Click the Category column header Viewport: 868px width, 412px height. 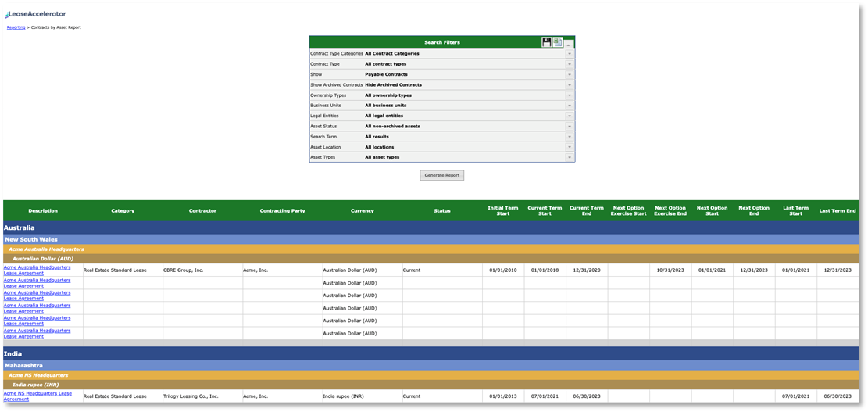(x=123, y=210)
